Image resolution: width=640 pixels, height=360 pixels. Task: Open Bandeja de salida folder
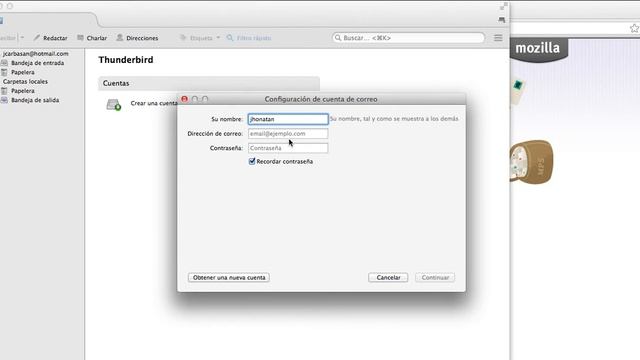coord(35,100)
